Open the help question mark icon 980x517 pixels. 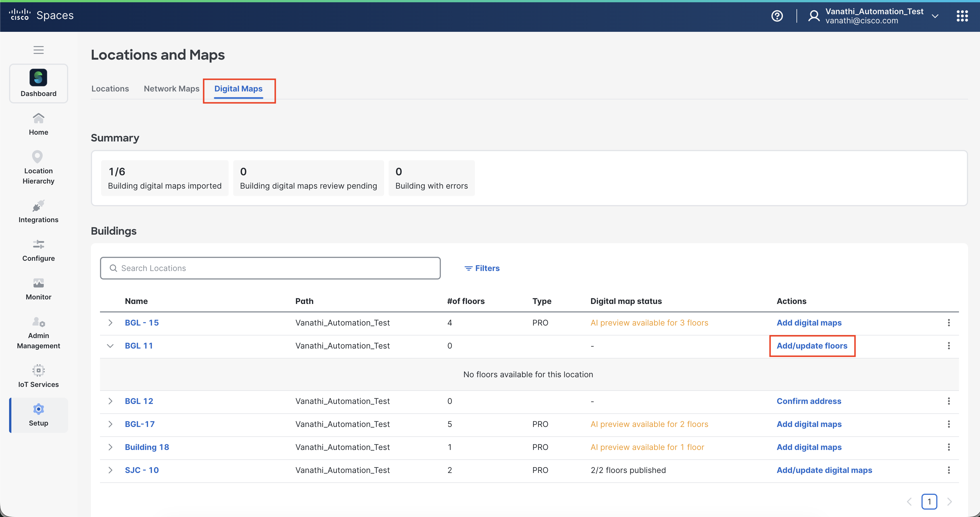(x=777, y=16)
